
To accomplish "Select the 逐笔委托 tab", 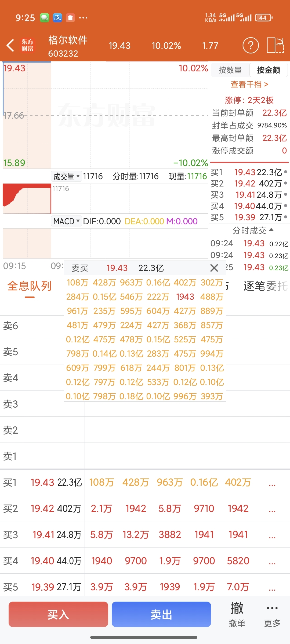I will coord(265,286).
